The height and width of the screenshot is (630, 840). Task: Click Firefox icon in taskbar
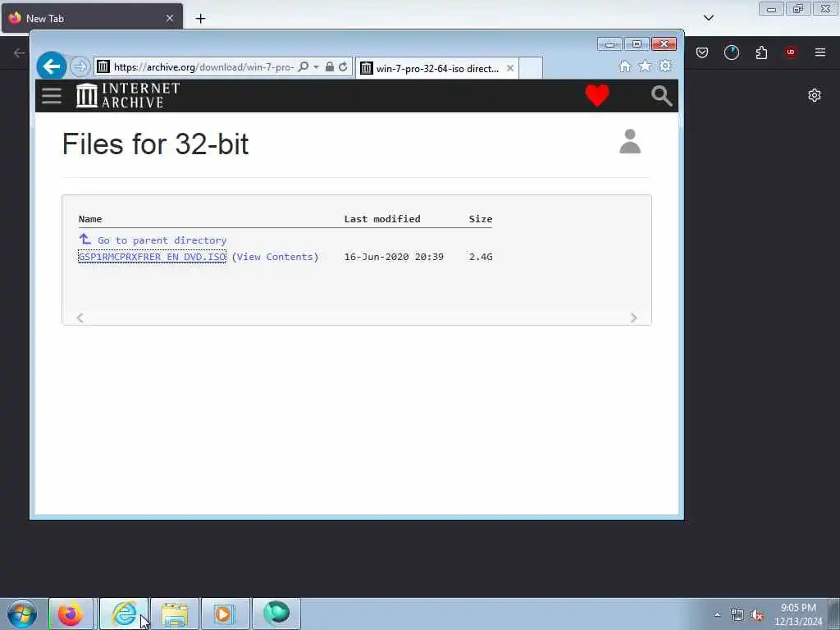pos(71,614)
